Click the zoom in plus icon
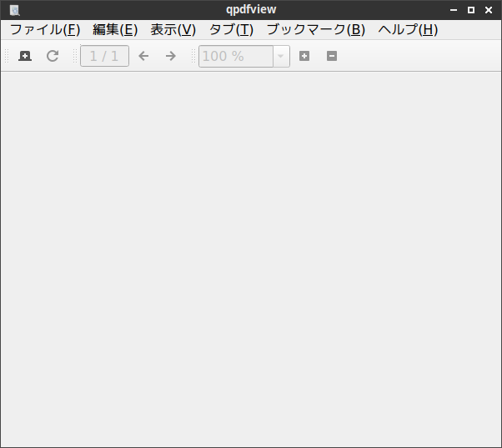 (304, 56)
